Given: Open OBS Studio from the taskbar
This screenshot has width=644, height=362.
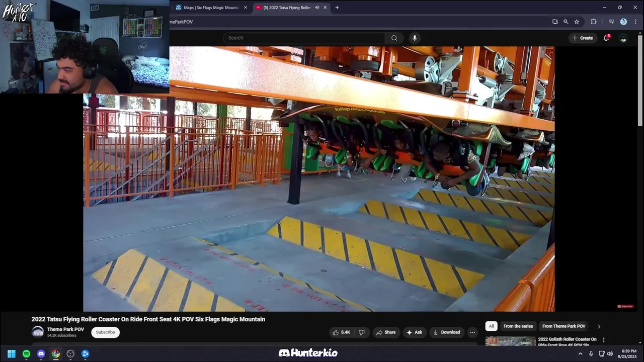Looking at the screenshot, I should (x=70, y=353).
